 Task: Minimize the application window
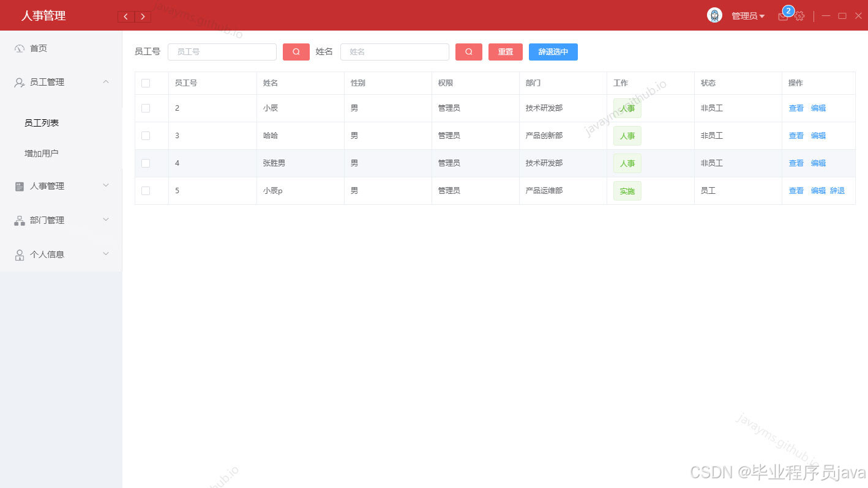coord(826,16)
